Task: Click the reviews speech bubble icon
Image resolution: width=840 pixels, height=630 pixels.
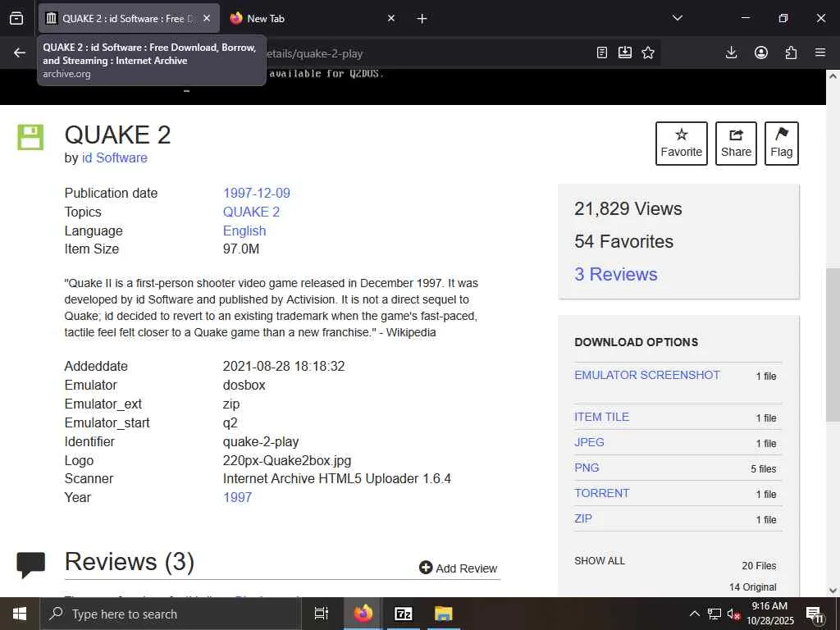Action: [30, 565]
